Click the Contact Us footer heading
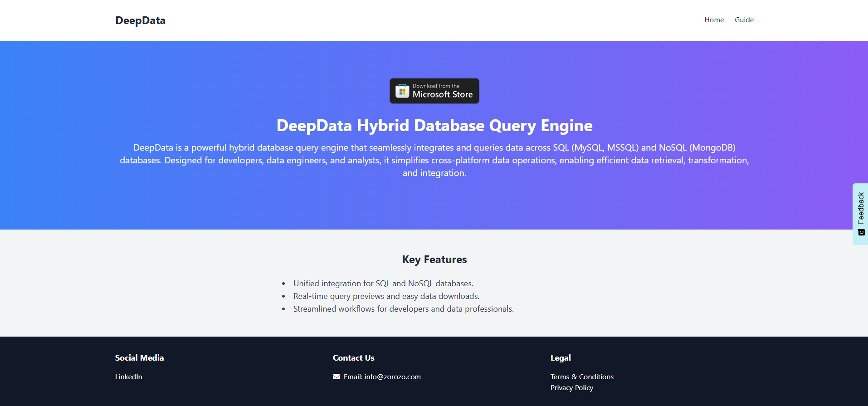Screen dimensions: 868x406 353,358
